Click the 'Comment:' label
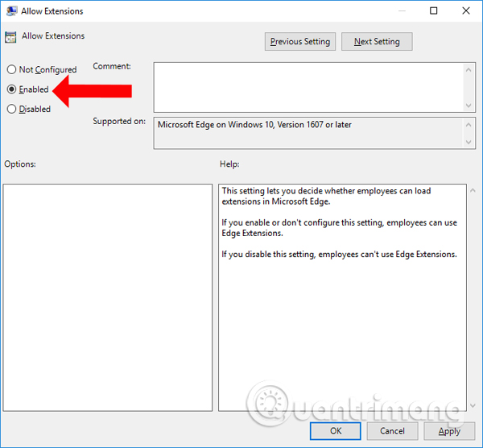 pyautogui.click(x=112, y=66)
